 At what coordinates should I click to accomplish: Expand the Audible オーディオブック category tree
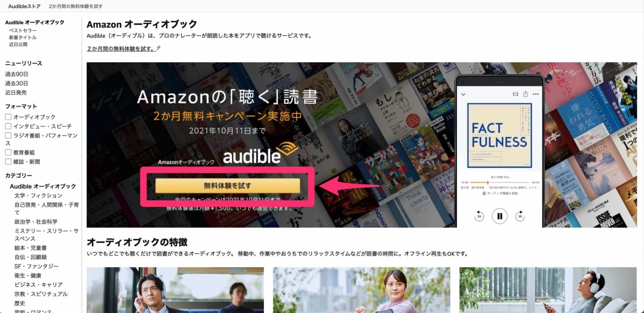43,186
